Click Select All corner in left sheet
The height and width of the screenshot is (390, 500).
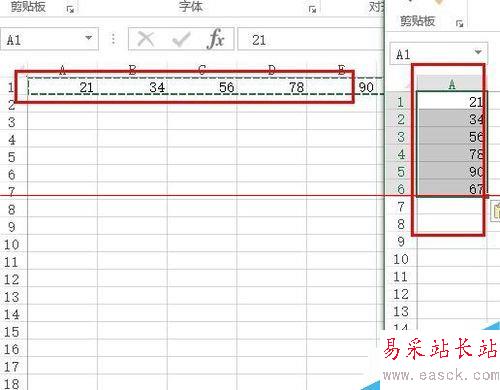[13, 70]
